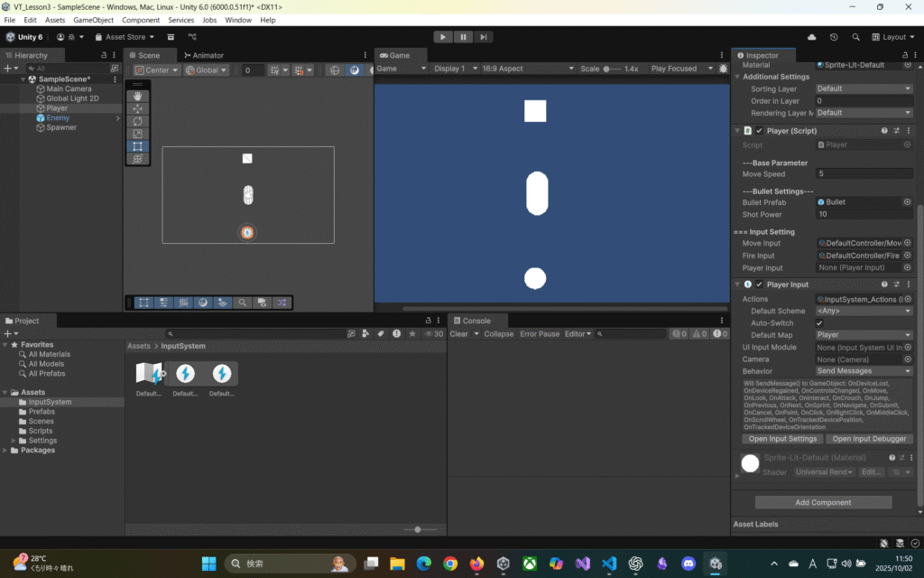Image resolution: width=924 pixels, height=578 pixels.
Task: Select the Rotate tool in Scene overlay
Action: pyautogui.click(x=137, y=121)
